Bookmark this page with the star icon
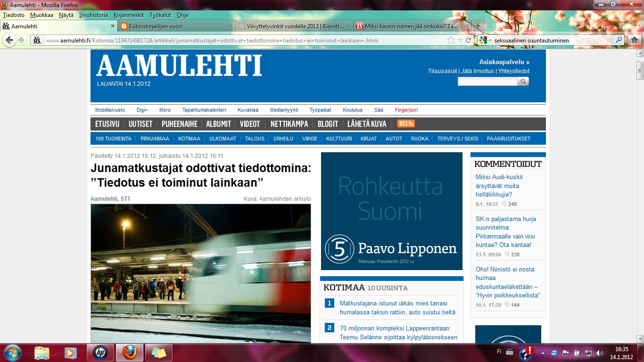The image size is (644, 362). pos(451,41)
